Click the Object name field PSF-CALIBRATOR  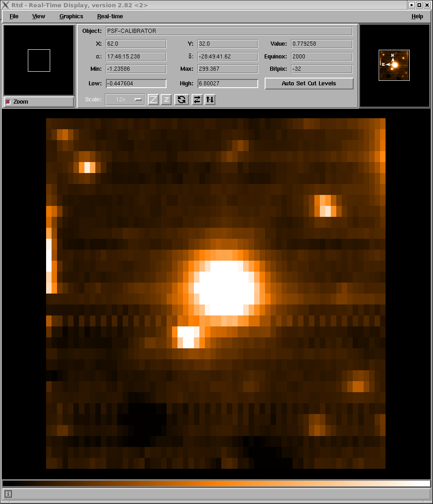pyautogui.click(x=229, y=31)
